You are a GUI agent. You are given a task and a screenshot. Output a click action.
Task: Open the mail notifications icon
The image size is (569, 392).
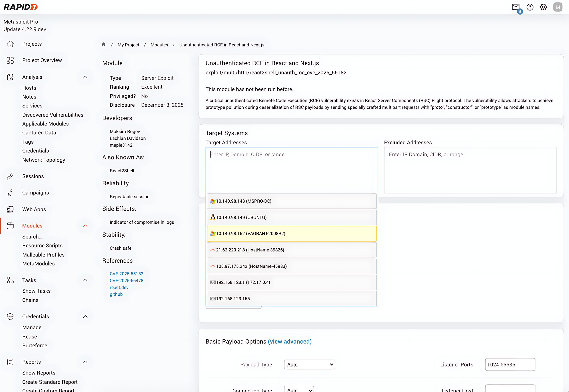point(515,7)
